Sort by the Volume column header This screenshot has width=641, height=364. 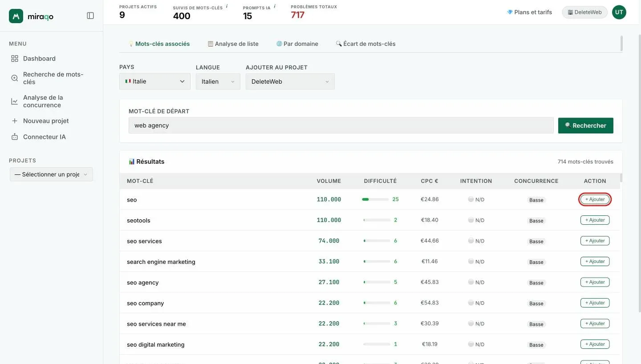pos(329,181)
